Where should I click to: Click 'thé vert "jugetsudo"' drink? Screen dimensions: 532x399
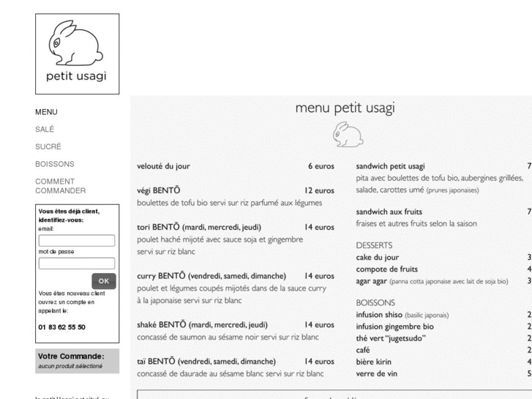click(391, 338)
